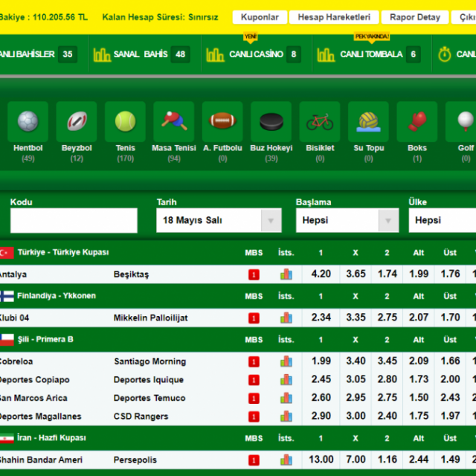Open stats icon for Persepolis match
This screenshot has width=476, height=476.
click(286, 460)
